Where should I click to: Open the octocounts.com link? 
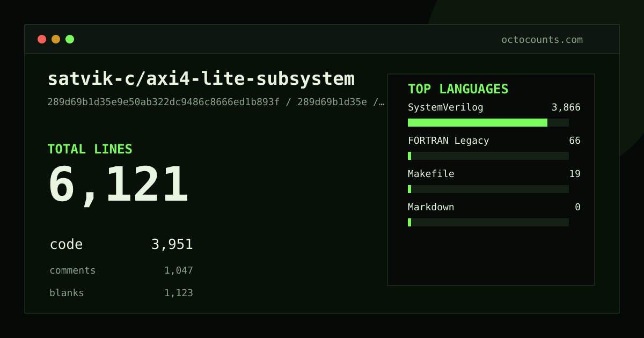(x=542, y=40)
